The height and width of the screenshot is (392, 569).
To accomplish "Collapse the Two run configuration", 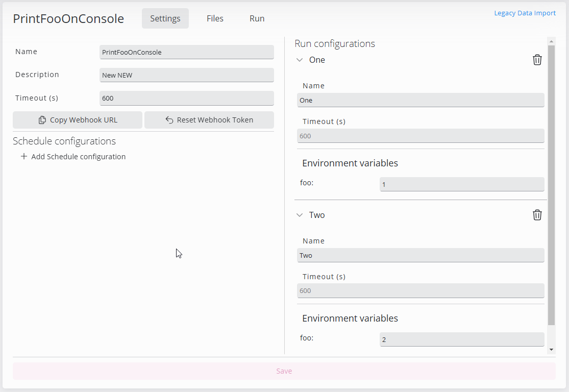I will tap(300, 215).
